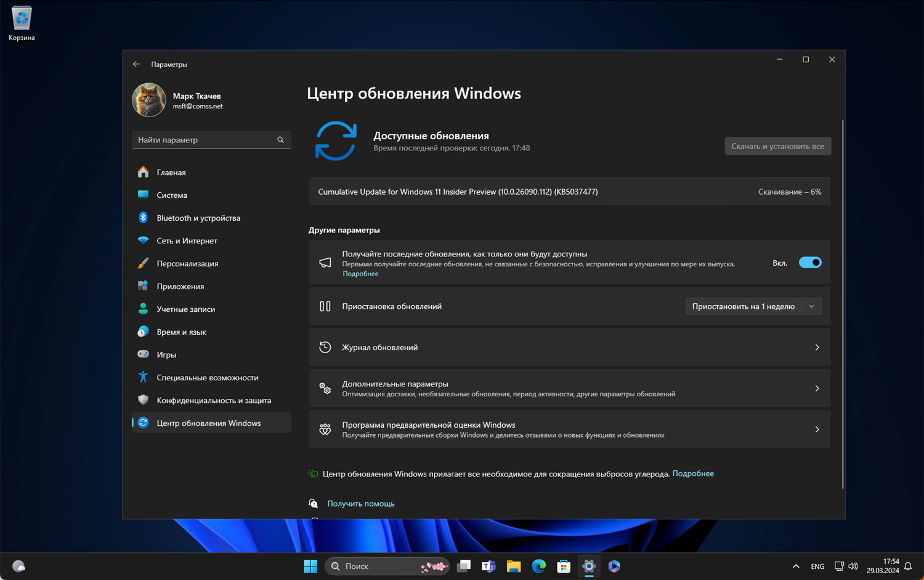Open Microsoft Edge from the taskbar
The height and width of the screenshot is (580, 924).
pos(538,566)
